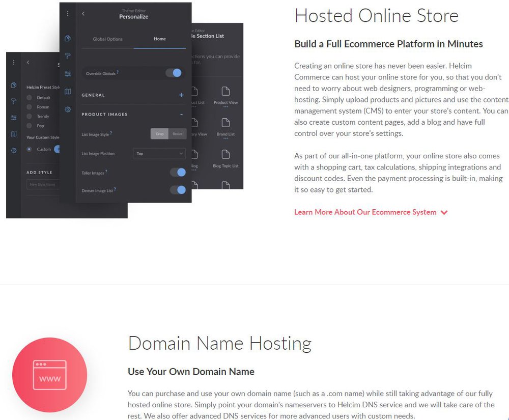Toggle the Override Globals switch
The image size is (509, 420).
(x=174, y=73)
